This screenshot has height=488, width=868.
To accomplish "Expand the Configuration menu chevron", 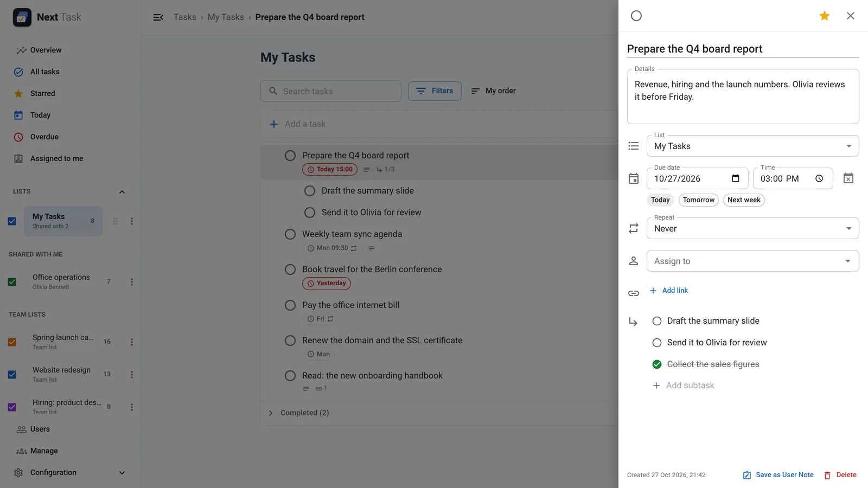I will pos(122,473).
